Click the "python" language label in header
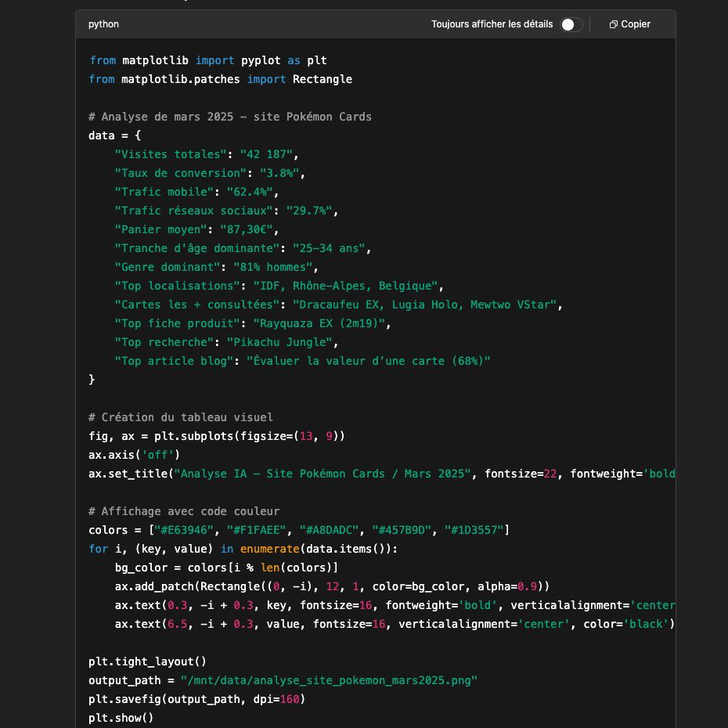Screen dimensions: 728x728 (x=103, y=24)
